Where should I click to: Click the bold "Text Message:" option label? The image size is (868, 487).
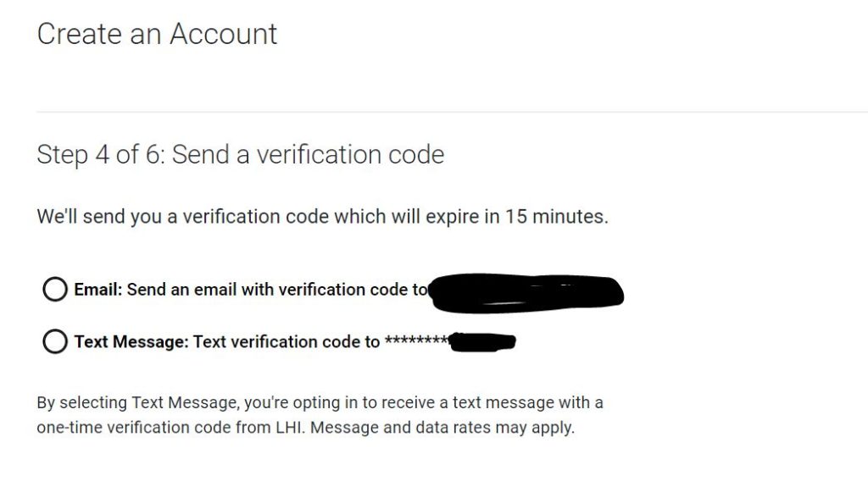[x=131, y=342]
